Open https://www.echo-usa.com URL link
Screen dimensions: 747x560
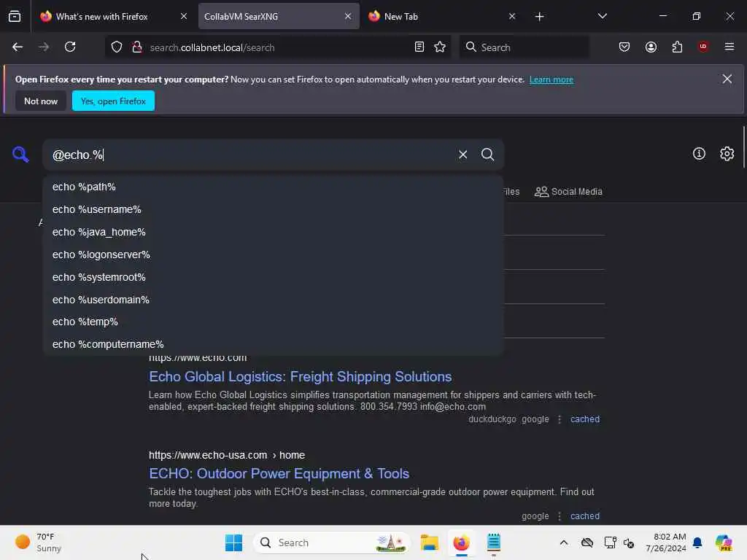coord(227,455)
